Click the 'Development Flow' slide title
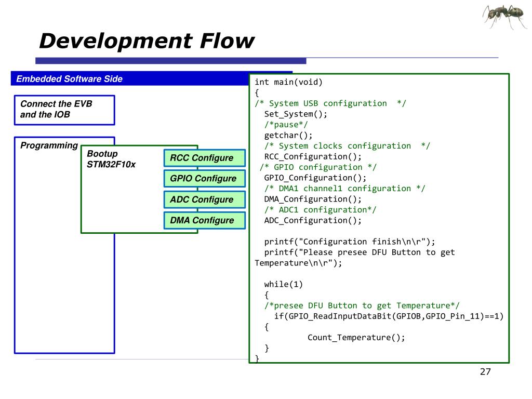Viewport: 532px width, 399px height. click(x=147, y=41)
